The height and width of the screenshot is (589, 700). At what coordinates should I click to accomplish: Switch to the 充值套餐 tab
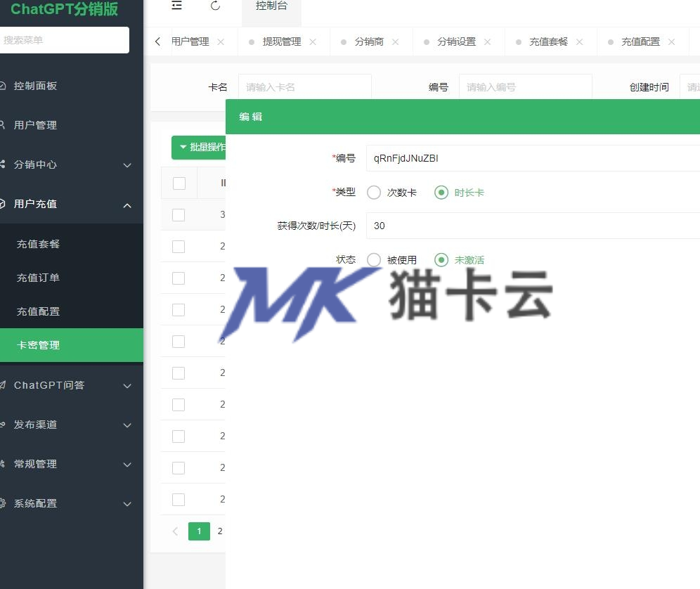coord(548,42)
